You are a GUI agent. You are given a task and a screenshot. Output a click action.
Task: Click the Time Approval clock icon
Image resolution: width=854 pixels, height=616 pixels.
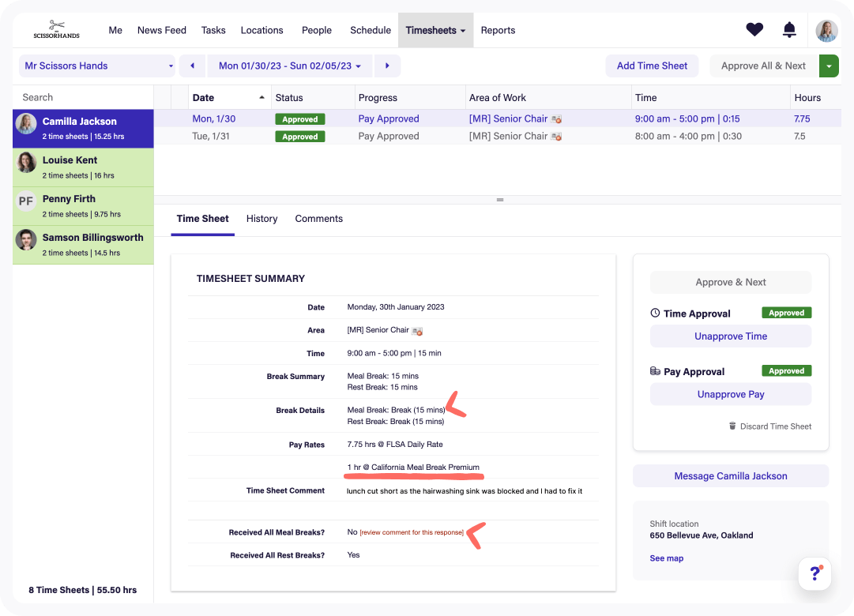pos(655,314)
